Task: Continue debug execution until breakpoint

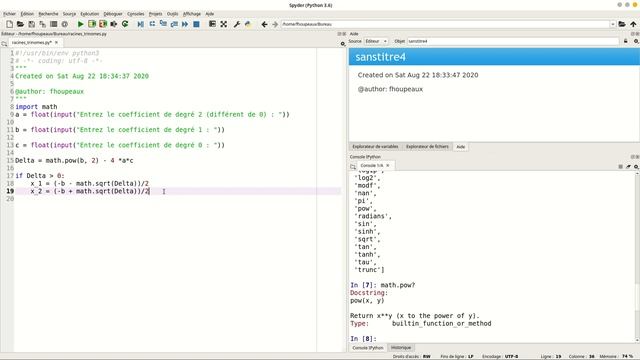Action: point(185,24)
